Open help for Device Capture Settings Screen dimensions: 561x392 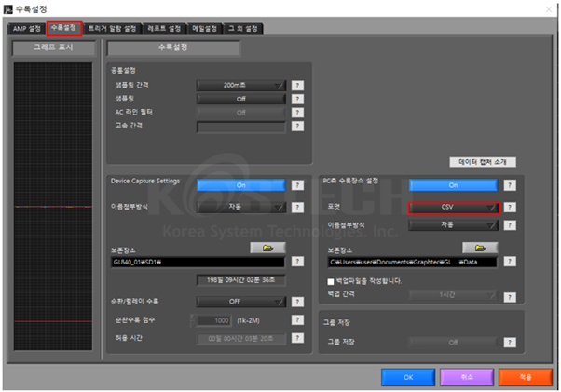[x=297, y=185]
